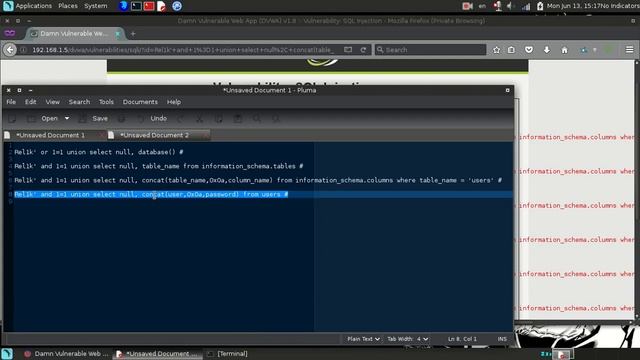Cut the selected text with the scissors icon
This screenshot has height=360, width=640.
[199, 118]
